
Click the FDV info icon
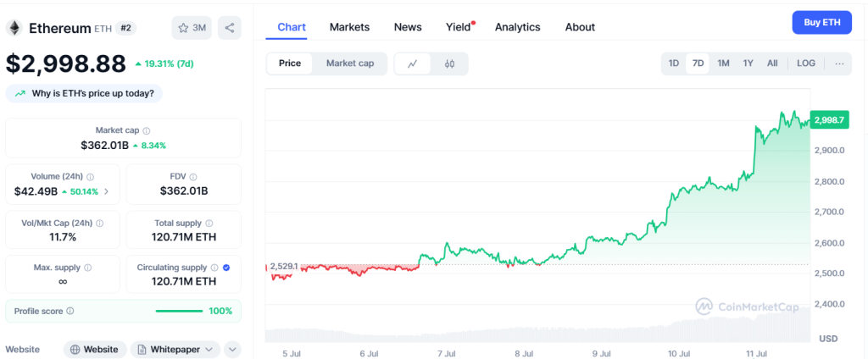(193, 177)
